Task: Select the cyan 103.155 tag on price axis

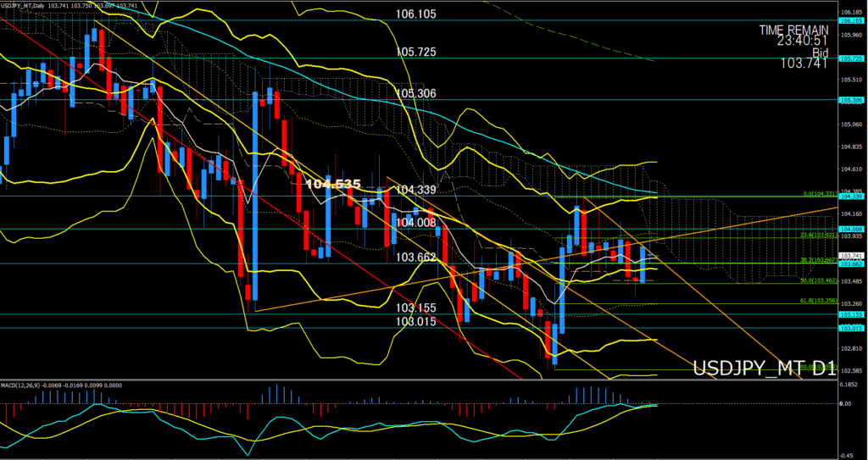Action: (x=852, y=313)
